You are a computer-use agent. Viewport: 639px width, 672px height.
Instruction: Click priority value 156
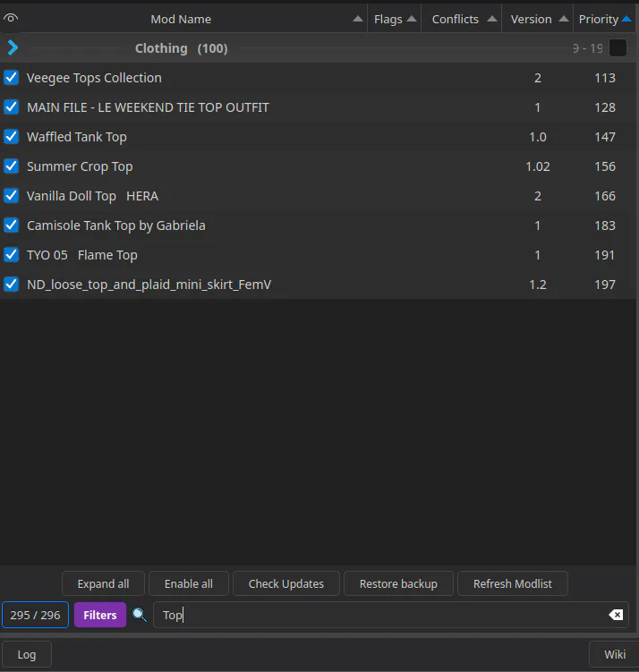[605, 166]
